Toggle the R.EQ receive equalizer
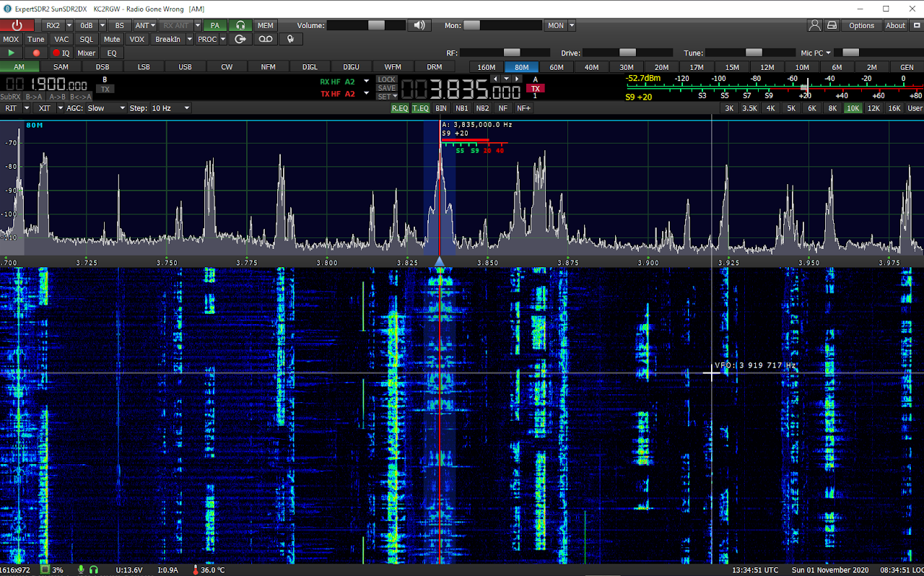Image resolution: width=924 pixels, height=576 pixels. [400, 108]
